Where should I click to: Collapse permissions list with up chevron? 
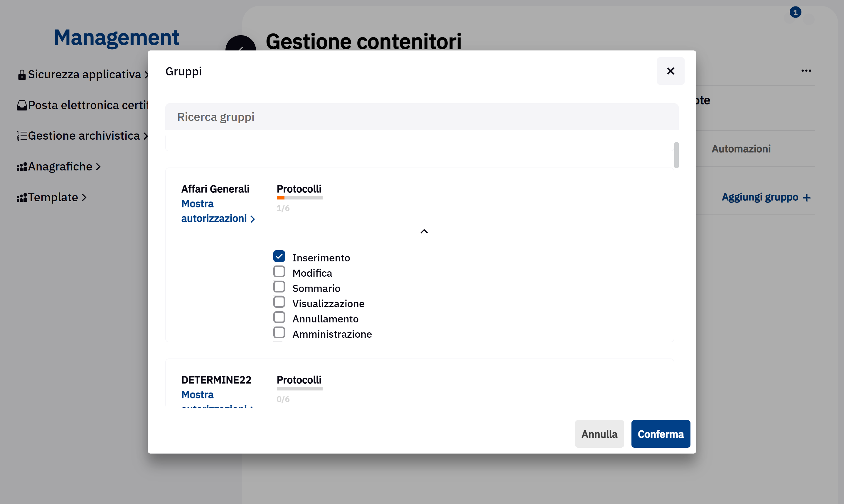[x=424, y=231]
